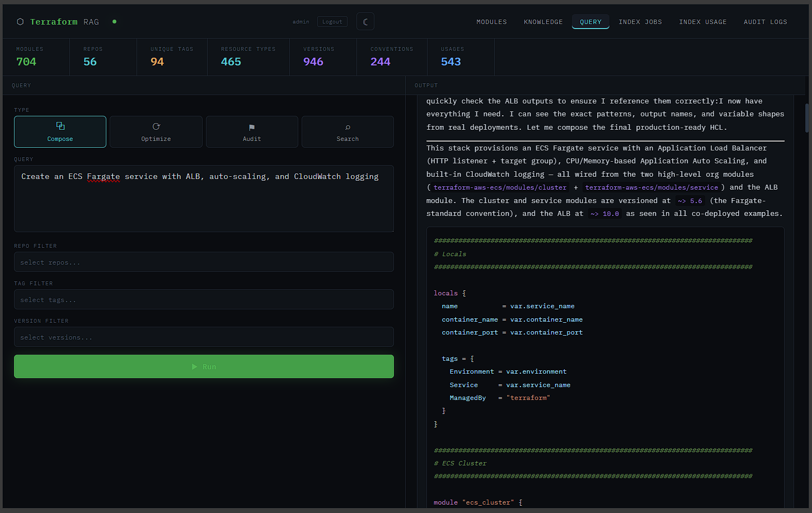Open the Index Usage tab
This screenshot has height=513, width=812.
click(x=703, y=22)
